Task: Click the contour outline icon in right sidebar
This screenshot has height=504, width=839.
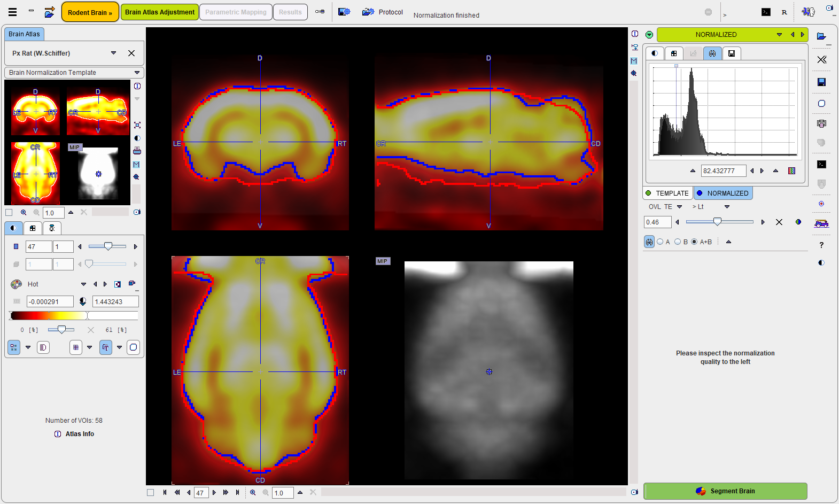Action: point(821,103)
